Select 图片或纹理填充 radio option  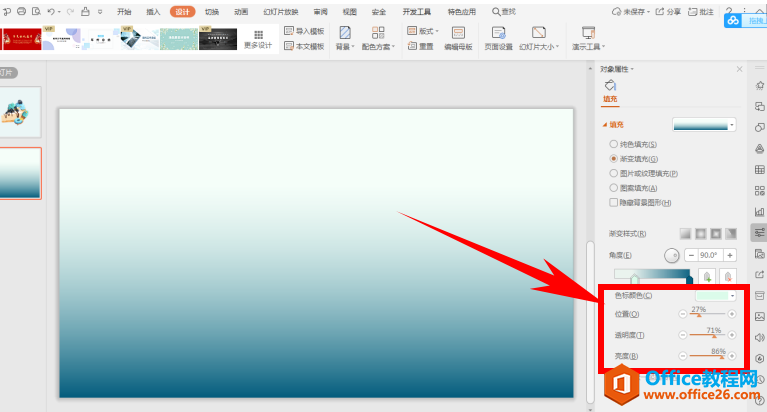pos(614,173)
